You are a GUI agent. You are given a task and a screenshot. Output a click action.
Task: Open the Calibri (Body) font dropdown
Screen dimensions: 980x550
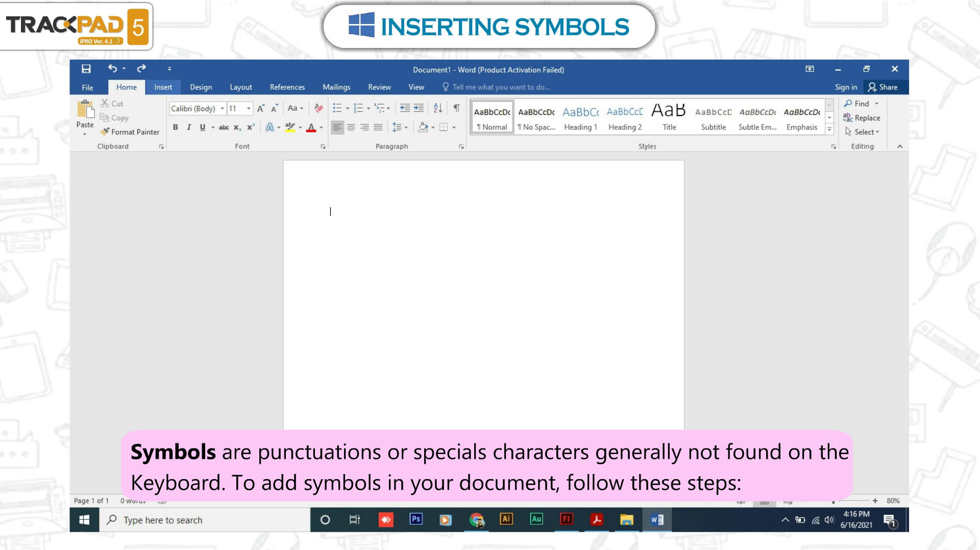click(x=222, y=109)
